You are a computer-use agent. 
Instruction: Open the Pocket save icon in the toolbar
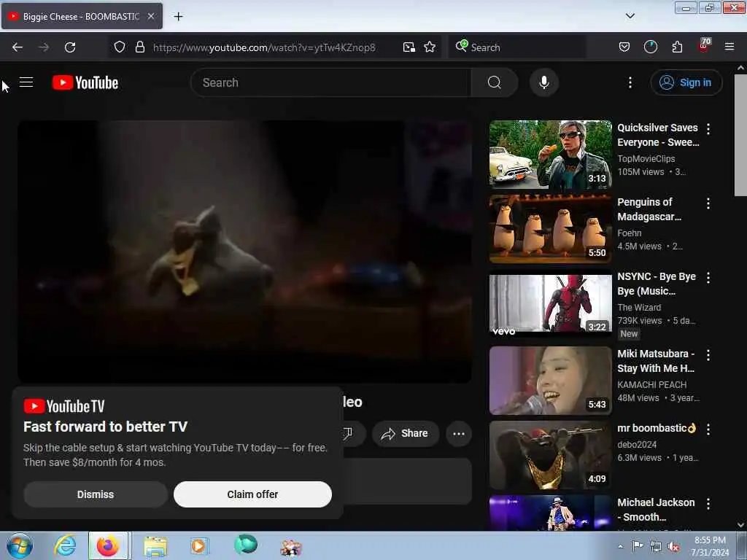(x=624, y=47)
